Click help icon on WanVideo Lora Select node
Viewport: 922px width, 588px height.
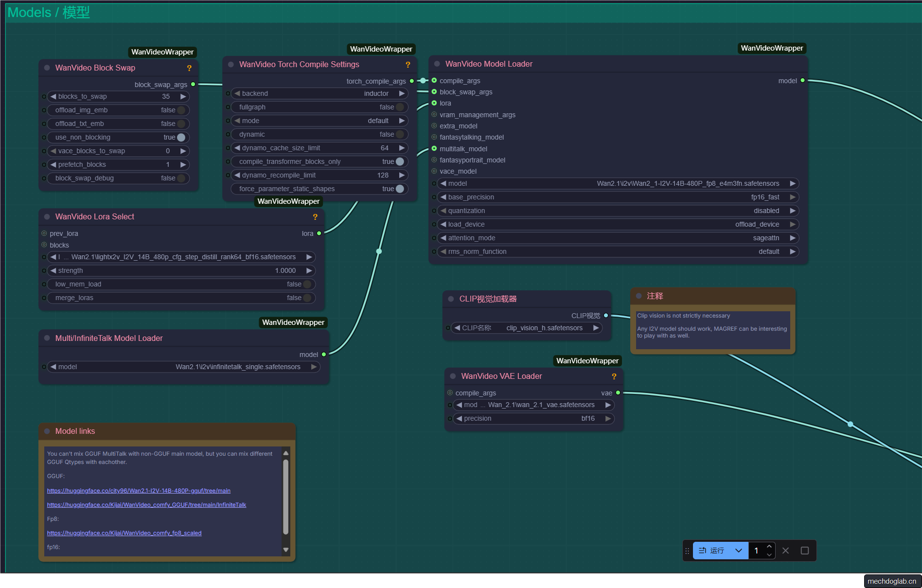click(x=315, y=217)
